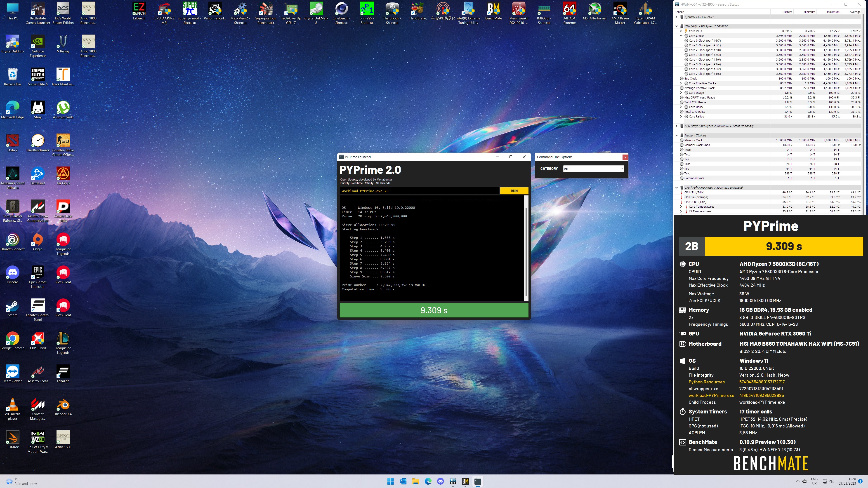Launch MSI Afterburner icon
Screen dimensions: 868x488
pyautogui.click(x=595, y=11)
